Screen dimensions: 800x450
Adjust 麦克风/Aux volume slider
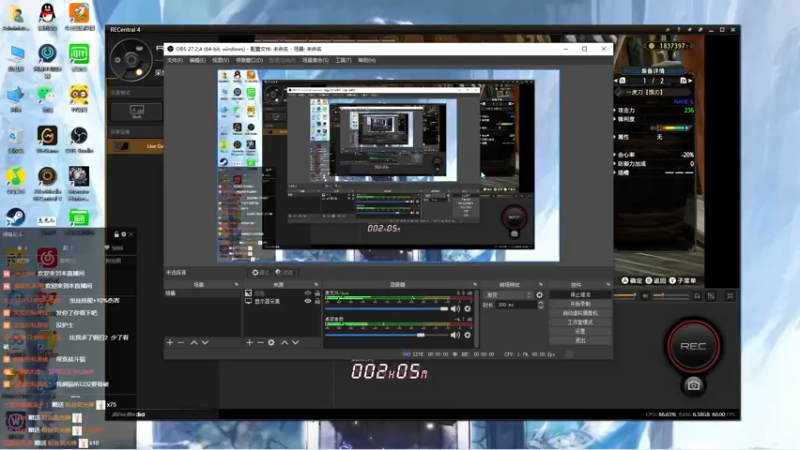(x=386, y=309)
